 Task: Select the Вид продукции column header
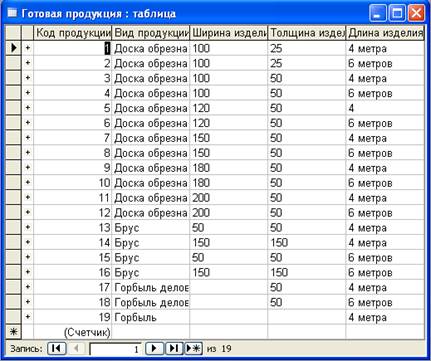pos(151,33)
